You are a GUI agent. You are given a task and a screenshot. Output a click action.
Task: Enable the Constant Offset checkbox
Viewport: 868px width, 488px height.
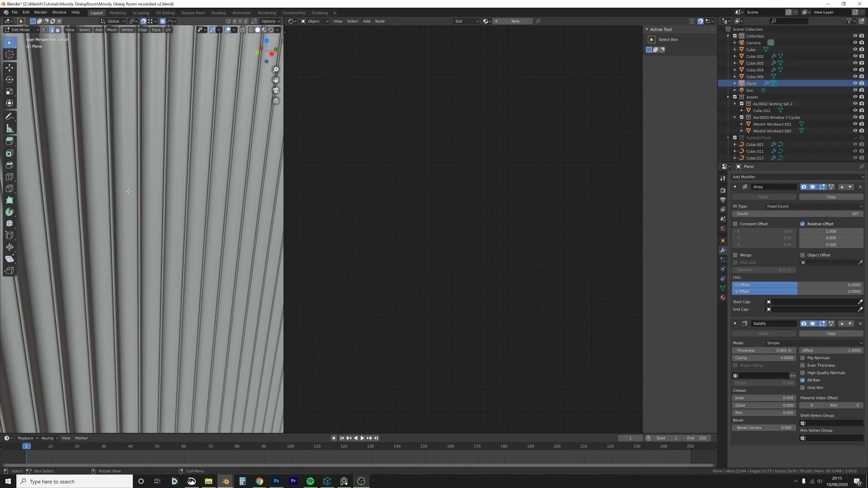point(735,224)
